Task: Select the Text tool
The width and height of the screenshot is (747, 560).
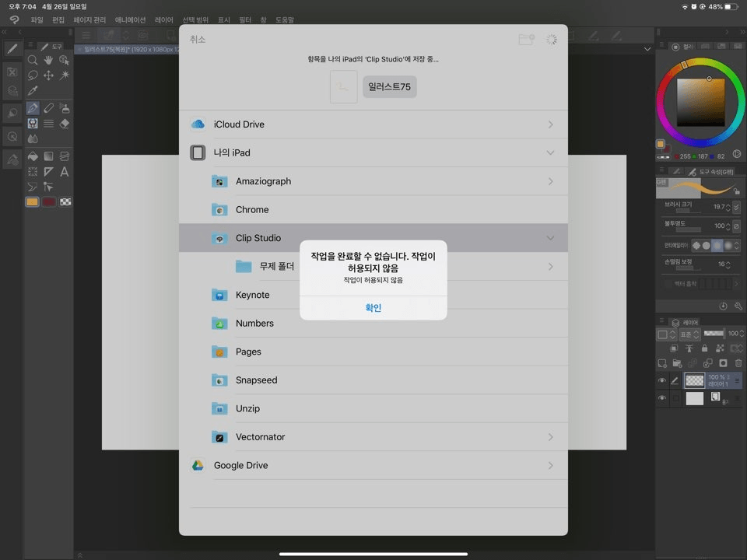Action: pyautogui.click(x=65, y=171)
